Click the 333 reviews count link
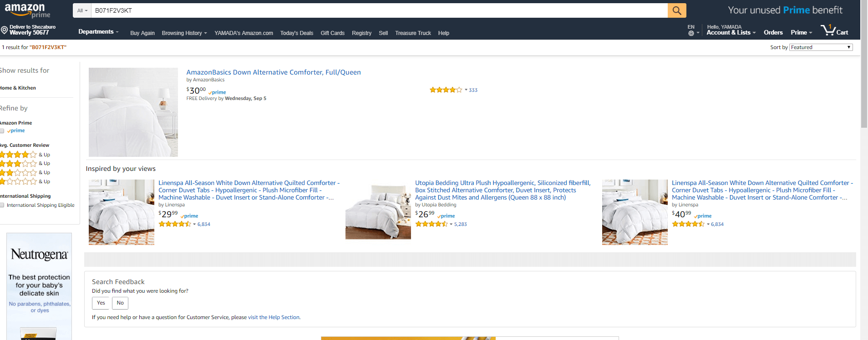Viewport: 868px width, 340px height. (473, 90)
